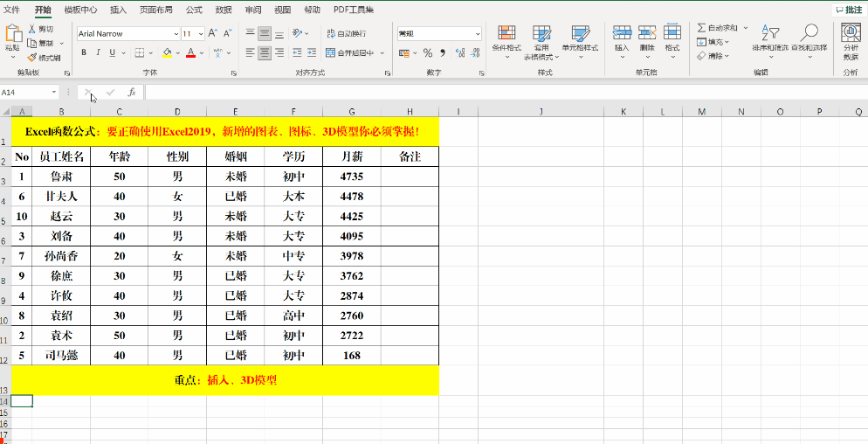Click the increase indent icon
The width and height of the screenshot is (868, 444).
[312, 52]
